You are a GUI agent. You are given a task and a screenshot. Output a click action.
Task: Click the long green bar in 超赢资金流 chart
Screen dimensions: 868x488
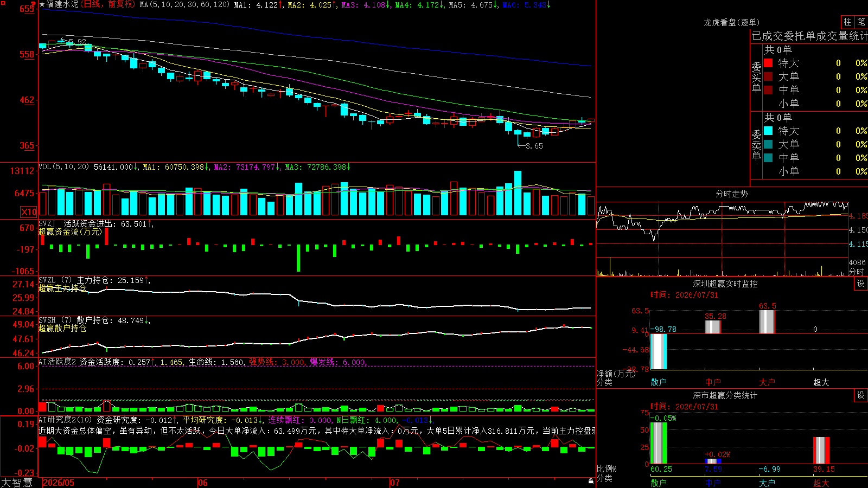(x=298, y=258)
